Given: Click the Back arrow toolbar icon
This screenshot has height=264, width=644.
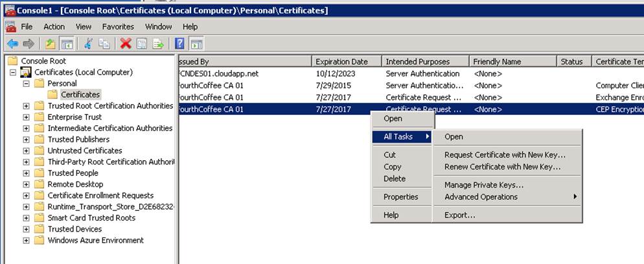Looking at the screenshot, I should coord(12,43).
